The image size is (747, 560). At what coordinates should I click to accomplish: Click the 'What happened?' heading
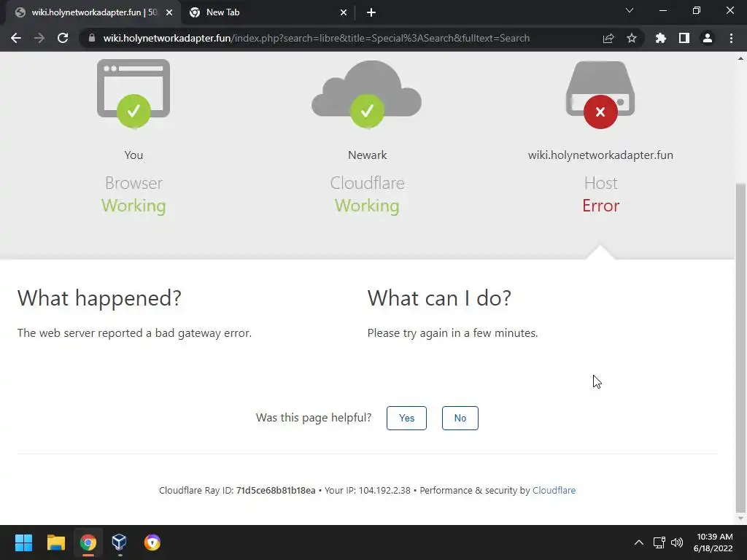click(x=99, y=298)
